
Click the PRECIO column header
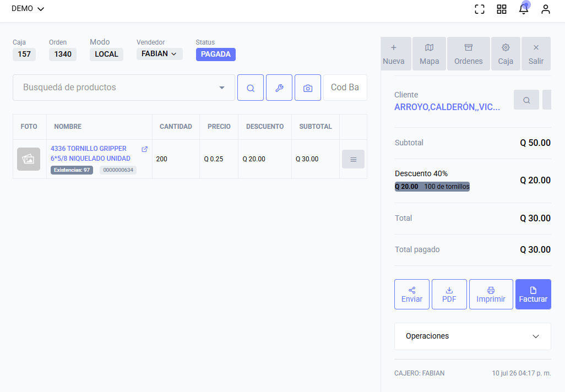point(219,127)
